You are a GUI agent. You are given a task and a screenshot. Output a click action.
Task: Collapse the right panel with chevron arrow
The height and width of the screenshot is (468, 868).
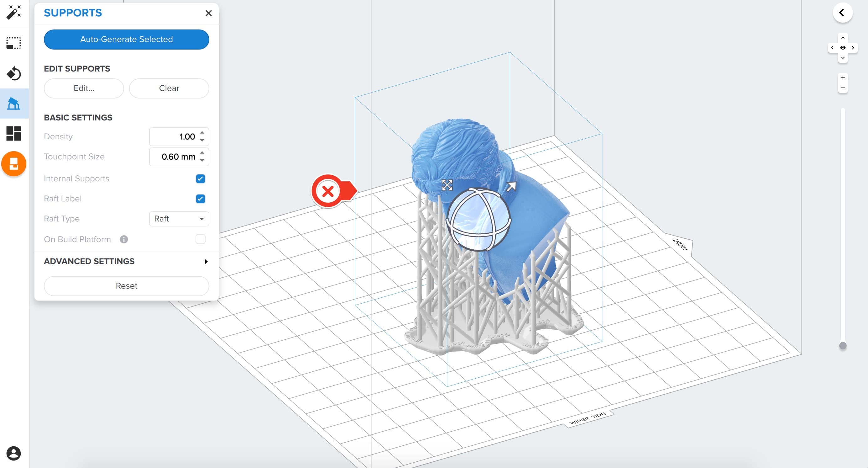(x=842, y=13)
